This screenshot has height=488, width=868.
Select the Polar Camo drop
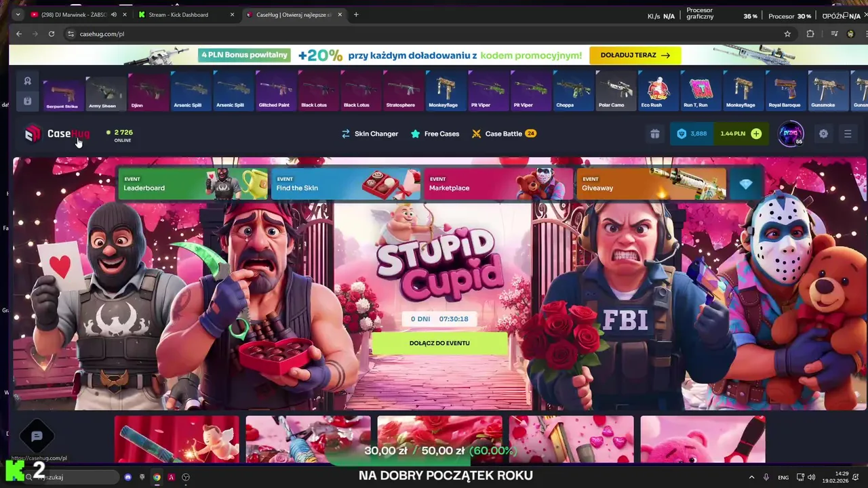(616, 92)
